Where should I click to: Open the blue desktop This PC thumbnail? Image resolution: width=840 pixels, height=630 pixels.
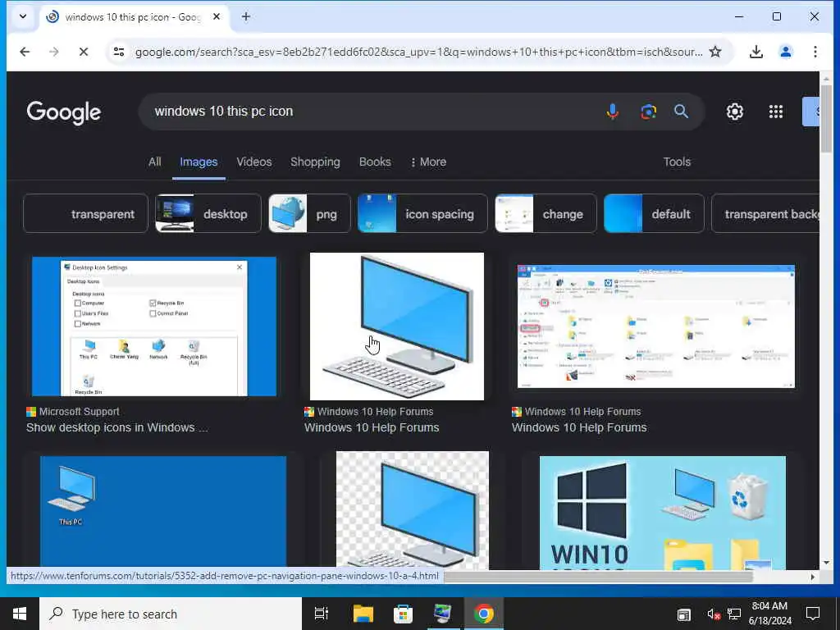tap(163, 512)
